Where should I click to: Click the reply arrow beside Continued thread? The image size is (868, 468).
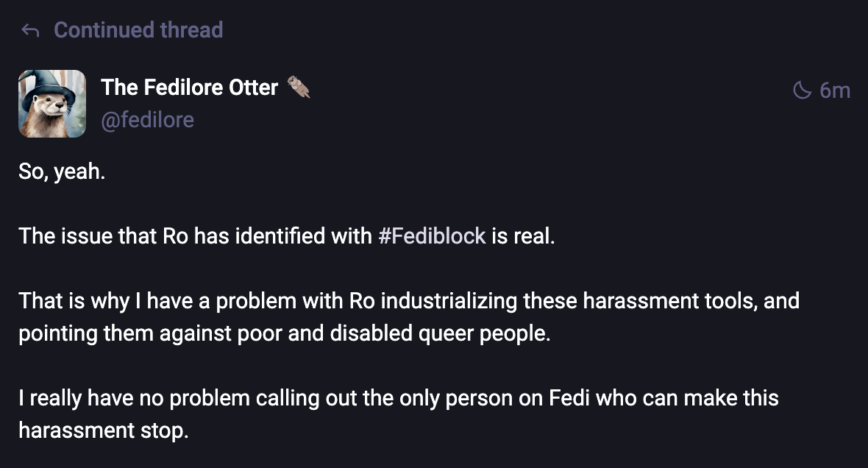click(x=29, y=30)
